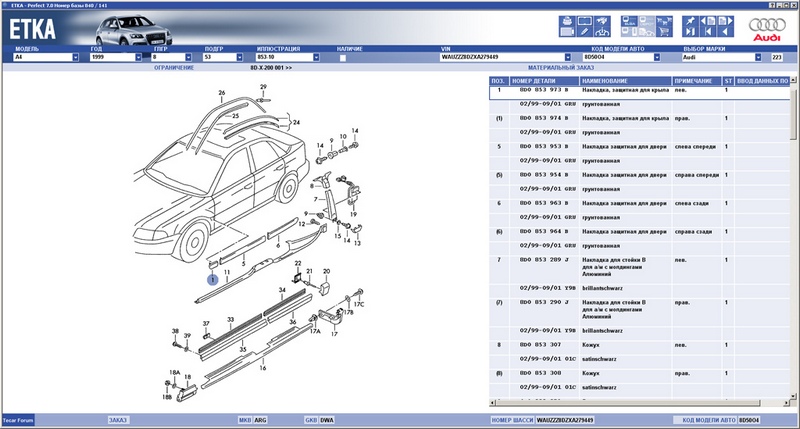
Task: Click the ETKA logo
Action: click(32, 29)
